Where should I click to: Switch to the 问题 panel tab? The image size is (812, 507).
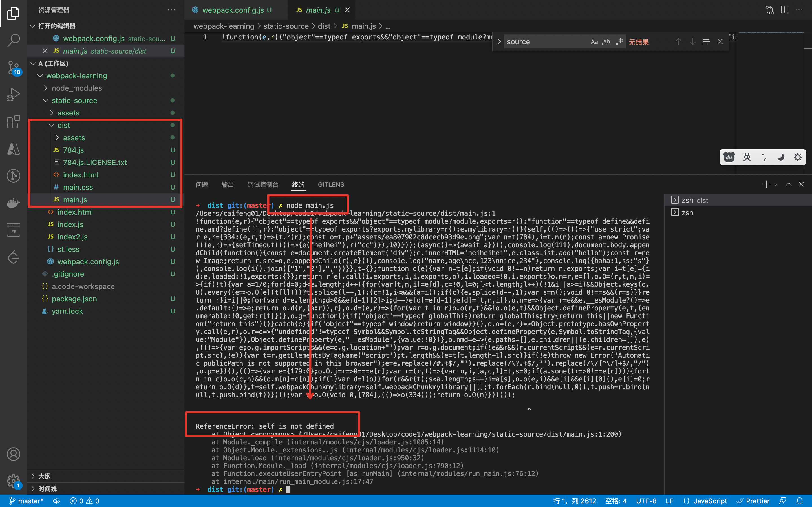coord(202,184)
